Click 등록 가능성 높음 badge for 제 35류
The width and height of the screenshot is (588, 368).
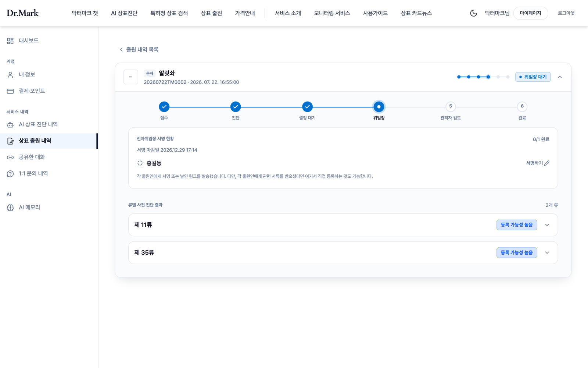tap(517, 253)
